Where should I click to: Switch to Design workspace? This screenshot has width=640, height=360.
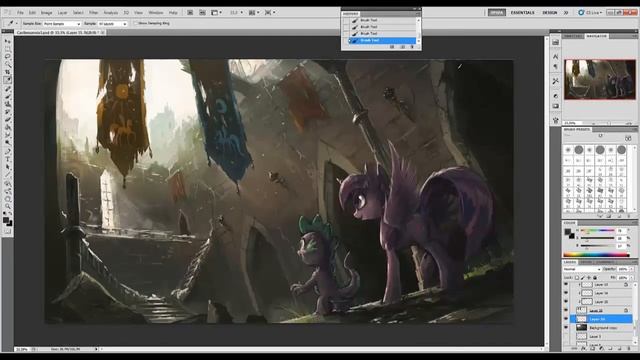(549, 13)
